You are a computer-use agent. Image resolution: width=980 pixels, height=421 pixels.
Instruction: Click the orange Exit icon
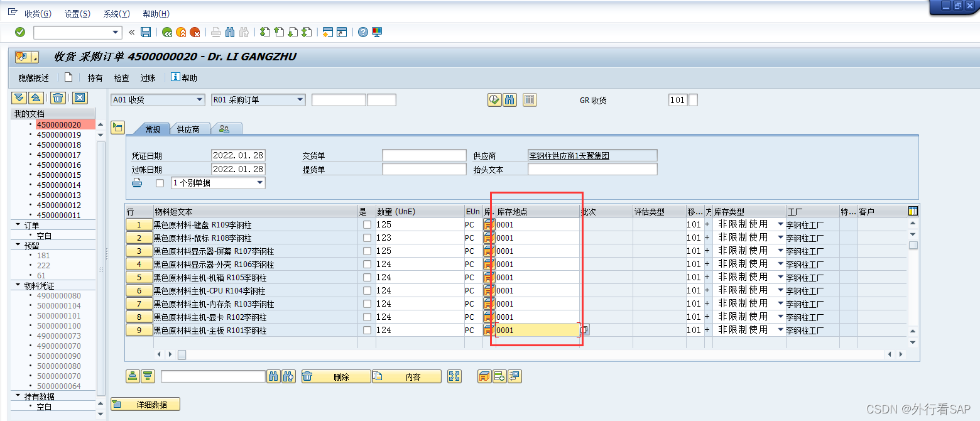181,32
